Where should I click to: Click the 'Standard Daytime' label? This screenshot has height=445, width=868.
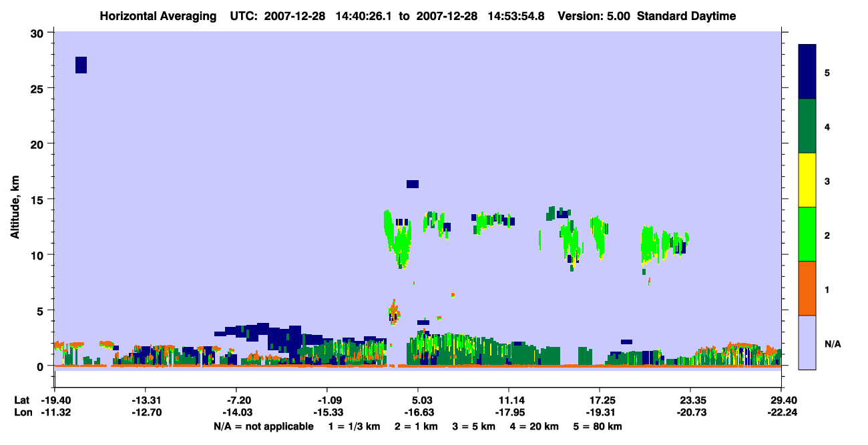pos(686,16)
